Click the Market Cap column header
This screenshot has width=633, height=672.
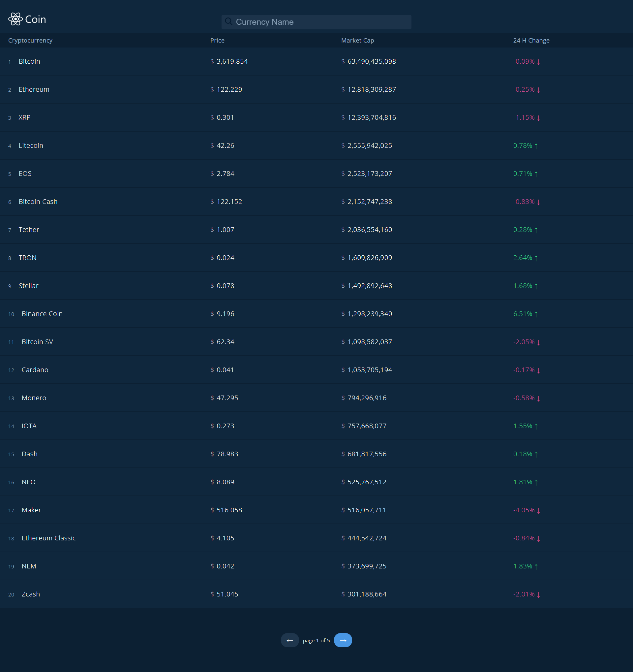point(358,40)
